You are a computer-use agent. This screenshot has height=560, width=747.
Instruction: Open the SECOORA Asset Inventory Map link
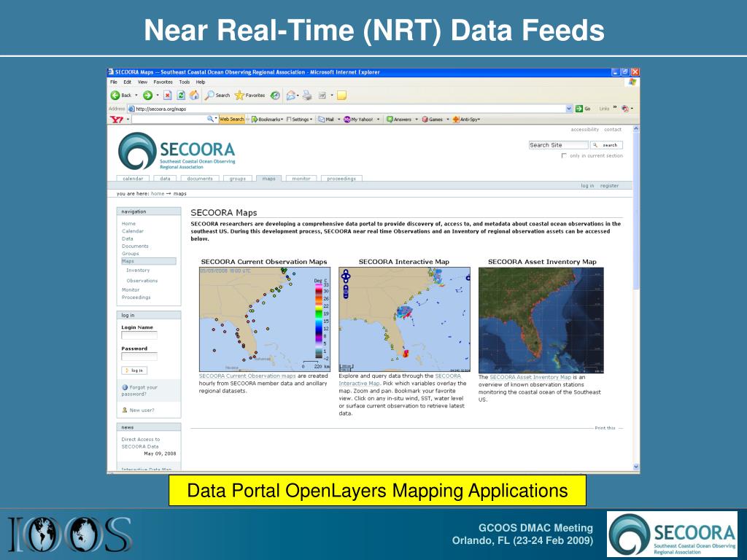tap(530, 377)
